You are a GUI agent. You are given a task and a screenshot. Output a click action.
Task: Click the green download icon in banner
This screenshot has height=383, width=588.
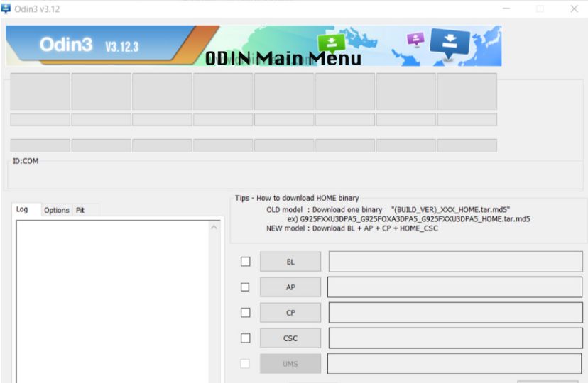point(331,42)
